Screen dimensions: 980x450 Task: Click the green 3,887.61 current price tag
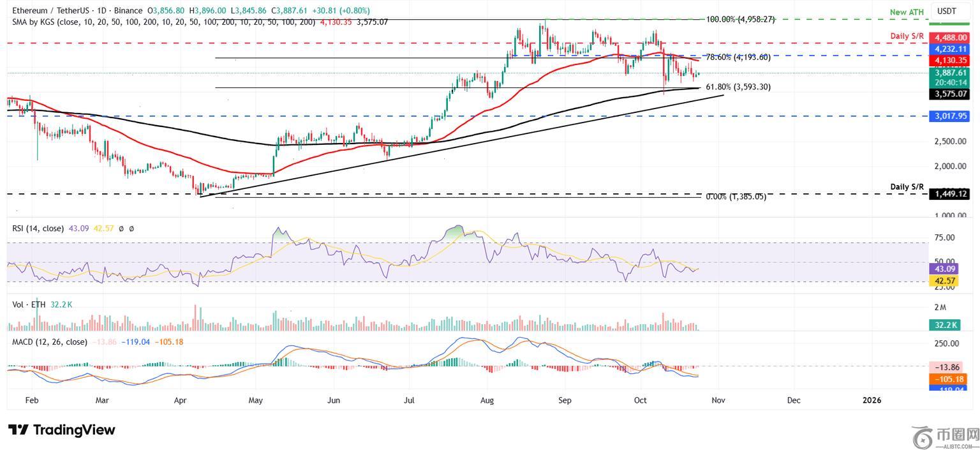(949, 73)
